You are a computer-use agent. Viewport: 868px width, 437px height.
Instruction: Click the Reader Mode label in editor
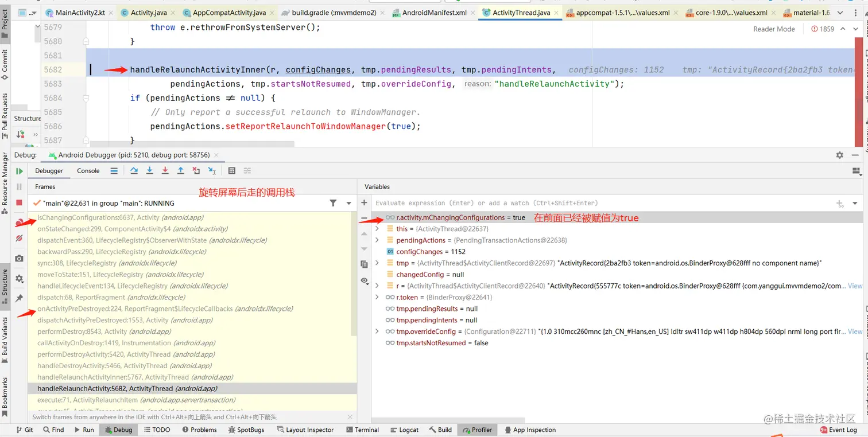(x=774, y=29)
